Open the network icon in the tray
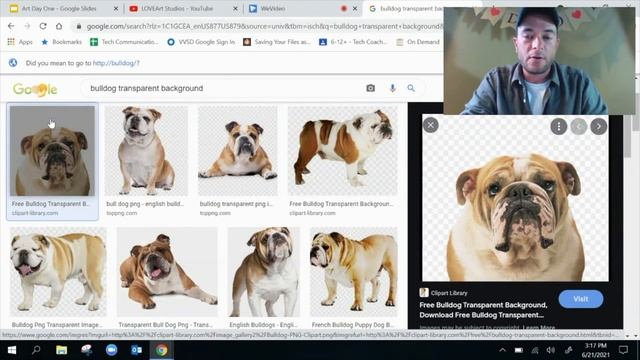640x360 pixels. pyautogui.click(x=535, y=350)
